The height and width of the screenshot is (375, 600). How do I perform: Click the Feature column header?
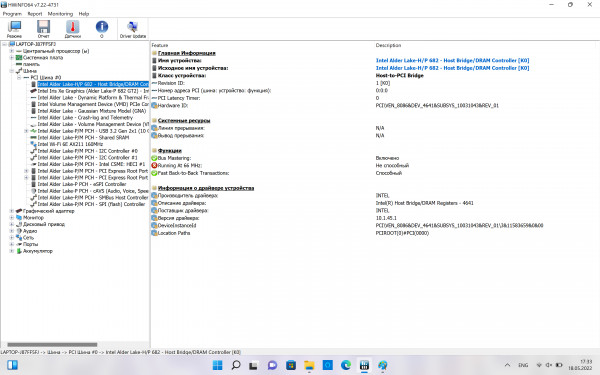(x=160, y=45)
